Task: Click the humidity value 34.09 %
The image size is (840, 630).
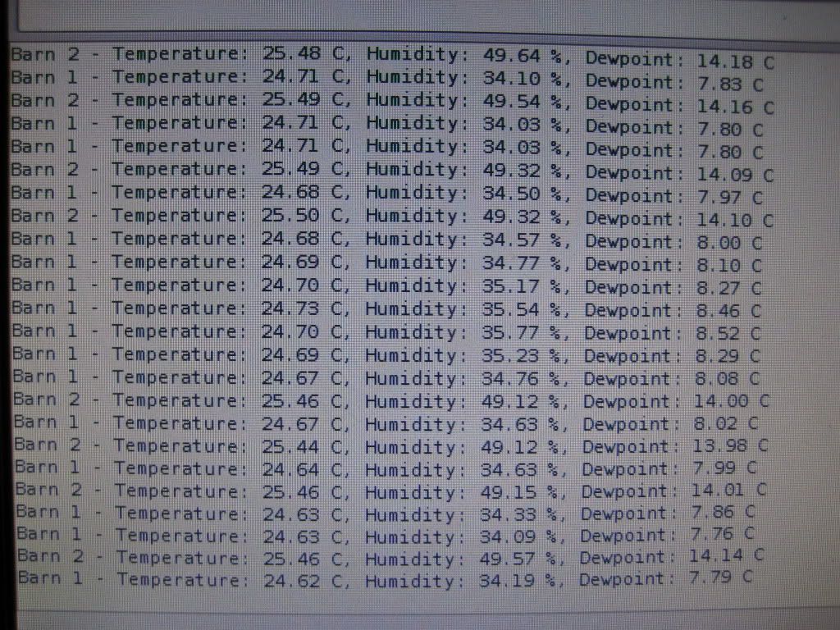Action: point(519,537)
